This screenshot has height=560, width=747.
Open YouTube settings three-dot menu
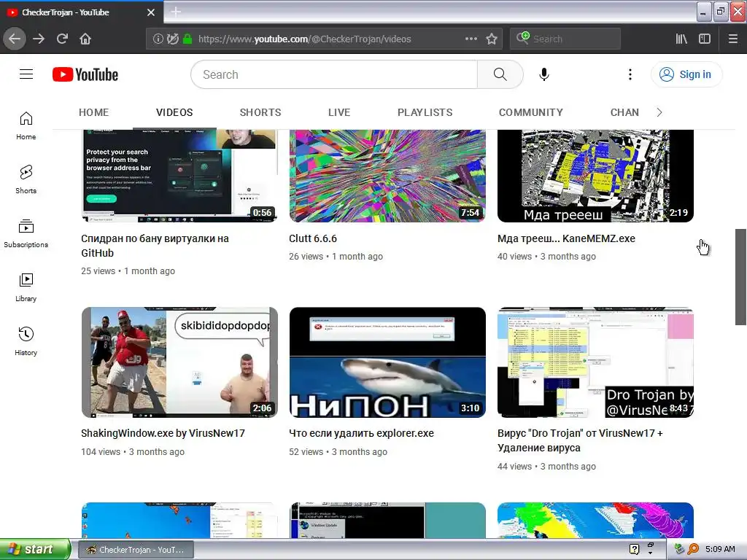click(630, 74)
